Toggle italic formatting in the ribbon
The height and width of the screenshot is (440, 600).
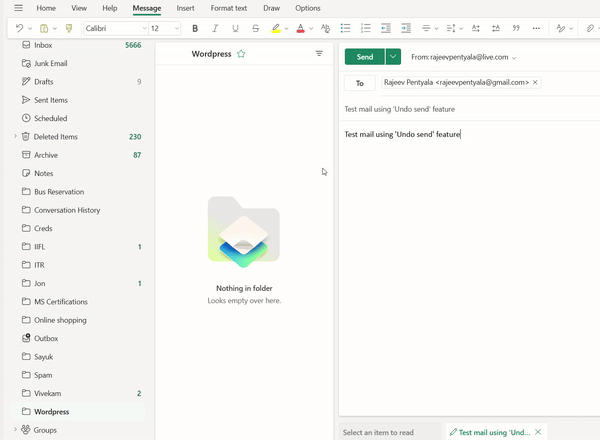tap(215, 29)
